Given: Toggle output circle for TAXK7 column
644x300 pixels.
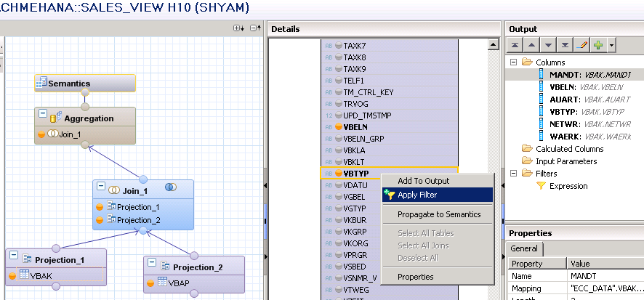Looking at the screenshot, I should point(339,46).
